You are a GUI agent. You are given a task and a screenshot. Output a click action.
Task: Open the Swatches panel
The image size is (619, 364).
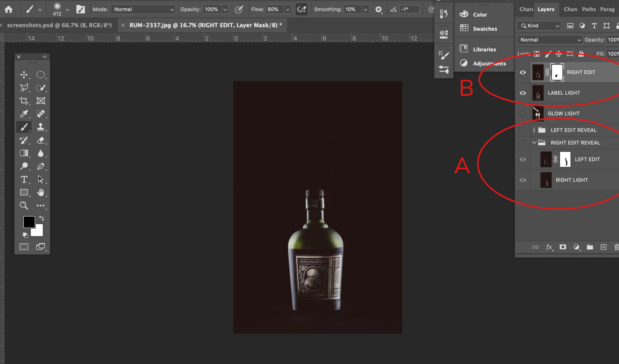(x=484, y=29)
